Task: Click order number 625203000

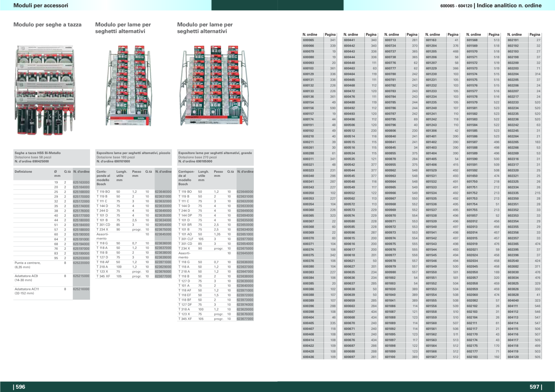Action: 81,258
